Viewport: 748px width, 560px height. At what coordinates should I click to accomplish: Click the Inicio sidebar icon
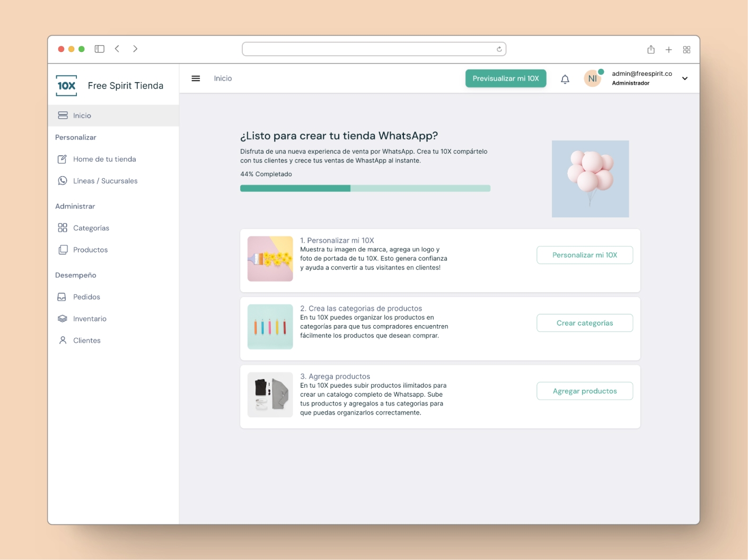coord(64,115)
